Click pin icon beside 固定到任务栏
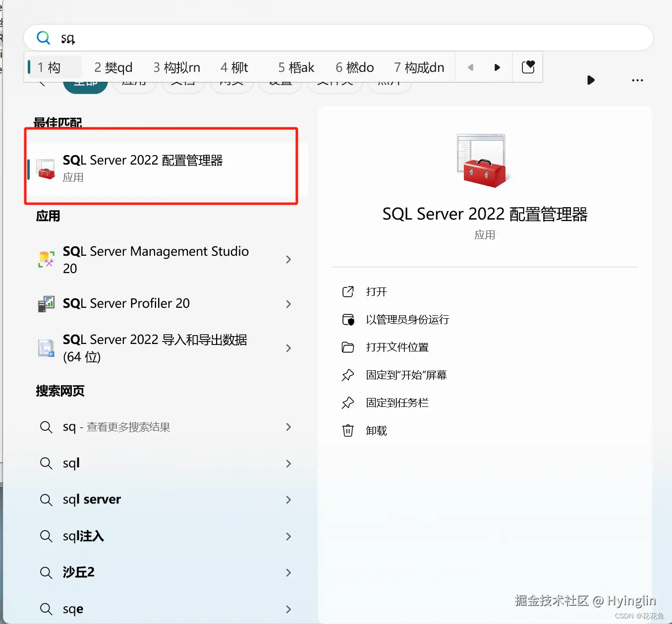This screenshot has width=672, height=624. pos(348,403)
